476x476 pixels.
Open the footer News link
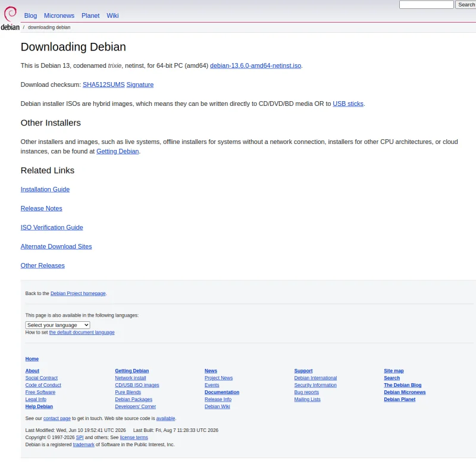click(x=211, y=371)
